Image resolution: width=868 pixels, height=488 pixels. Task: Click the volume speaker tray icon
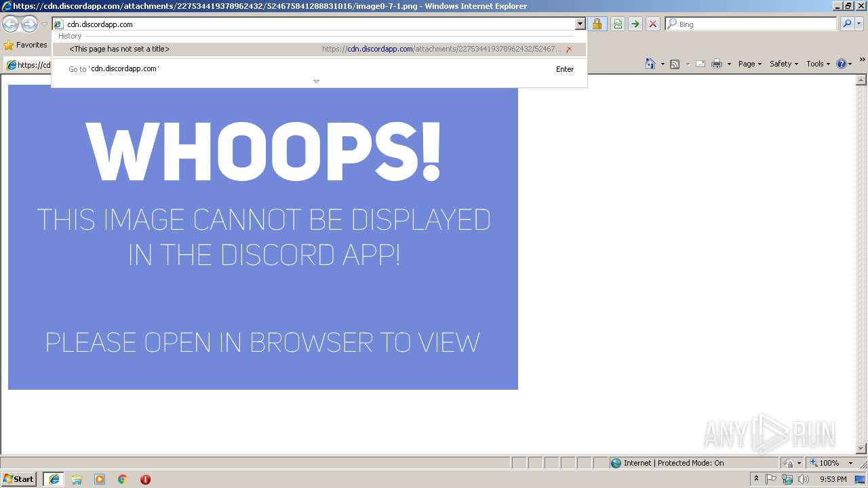pos(804,479)
